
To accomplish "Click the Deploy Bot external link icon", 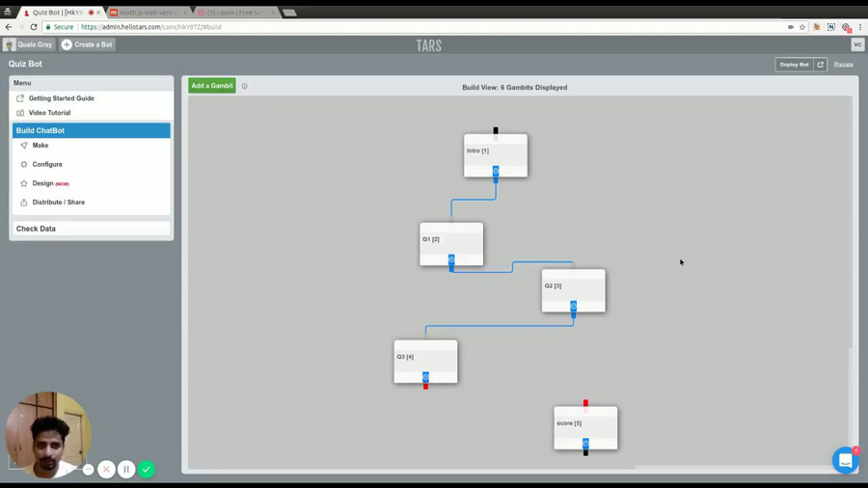I will (821, 65).
